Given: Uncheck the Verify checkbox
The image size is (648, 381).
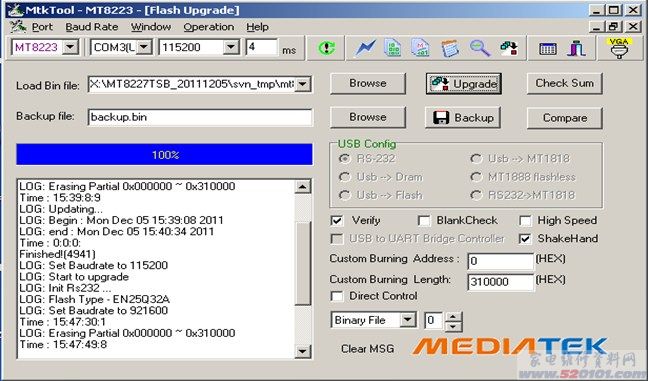Looking at the screenshot, I should (x=337, y=221).
